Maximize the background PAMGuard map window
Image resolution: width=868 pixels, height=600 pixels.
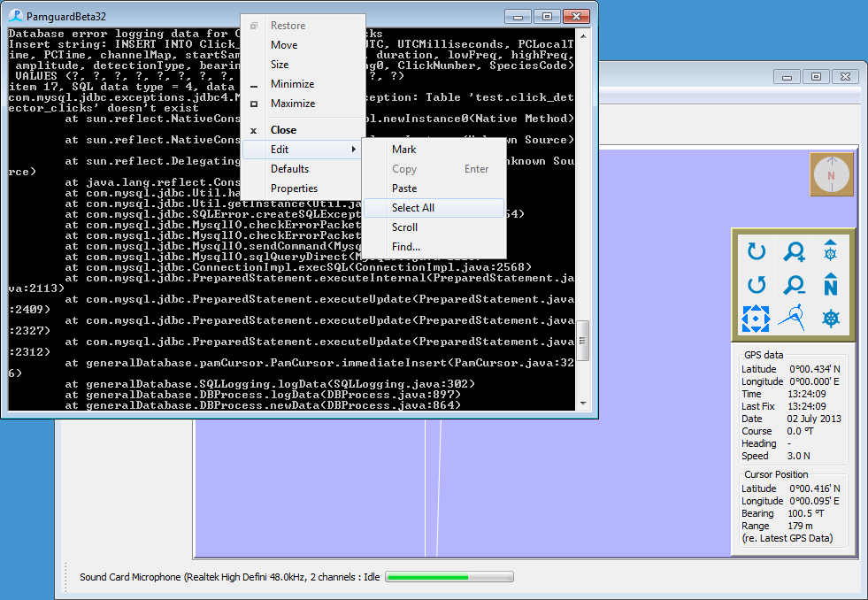pos(816,77)
